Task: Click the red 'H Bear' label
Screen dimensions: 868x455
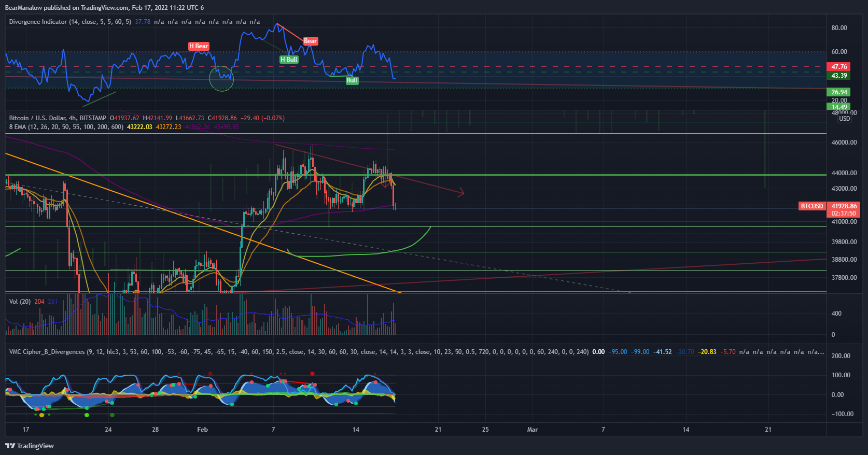Action: tap(199, 46)
